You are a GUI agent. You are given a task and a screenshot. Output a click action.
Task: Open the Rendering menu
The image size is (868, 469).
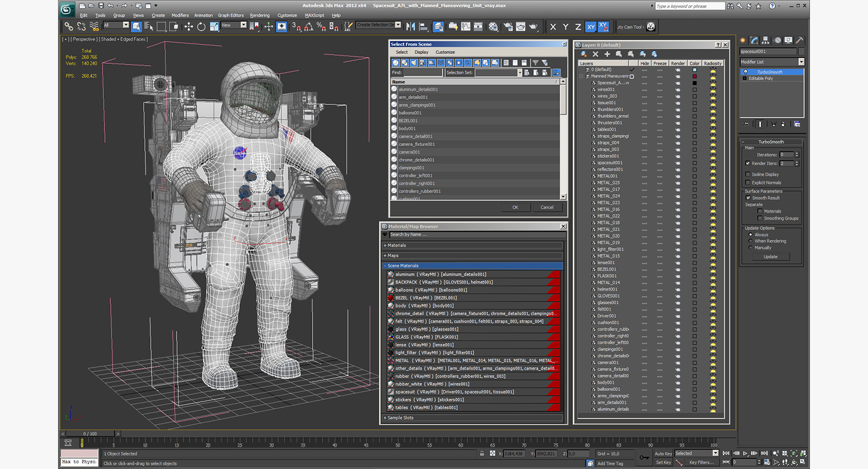click(260, 15)
